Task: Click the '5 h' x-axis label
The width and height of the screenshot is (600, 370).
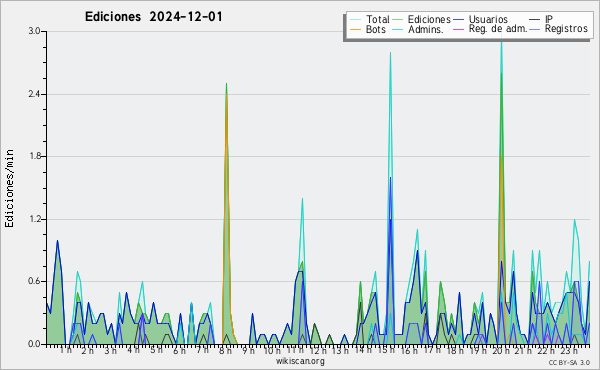Action: coord(156,350)
